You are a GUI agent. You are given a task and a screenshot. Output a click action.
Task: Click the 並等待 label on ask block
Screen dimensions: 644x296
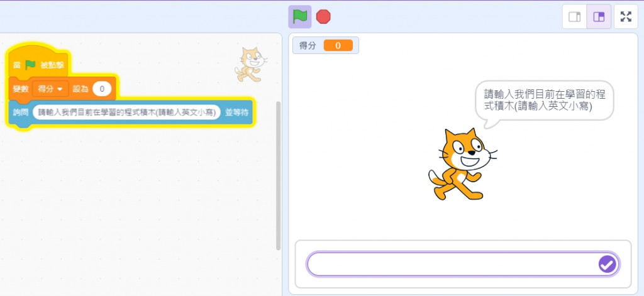(236, 112)
